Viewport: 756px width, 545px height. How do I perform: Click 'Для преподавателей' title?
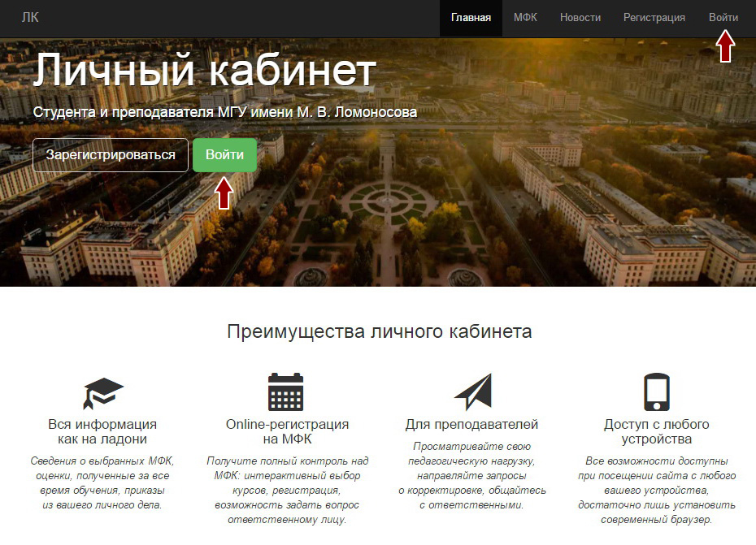click(x=471, y=424)
